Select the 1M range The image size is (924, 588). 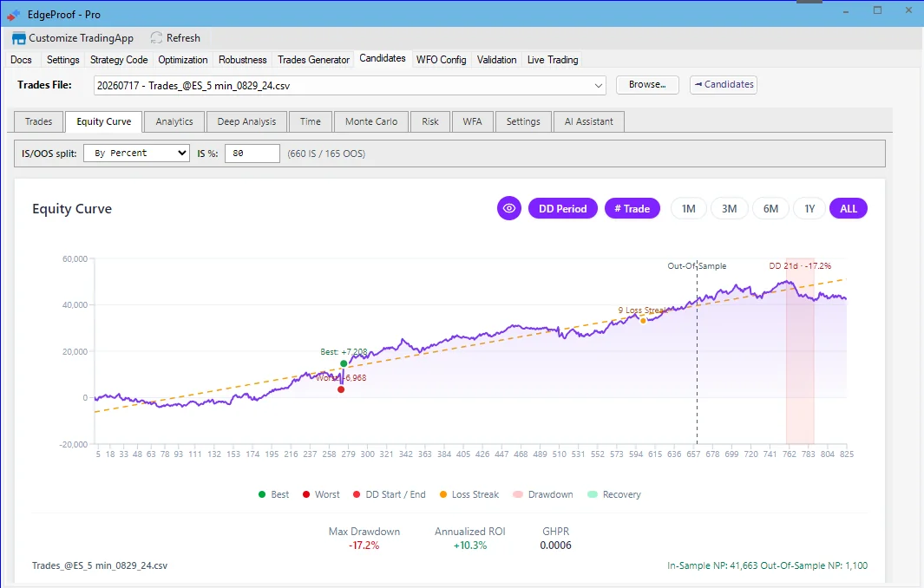click(688, 208)
